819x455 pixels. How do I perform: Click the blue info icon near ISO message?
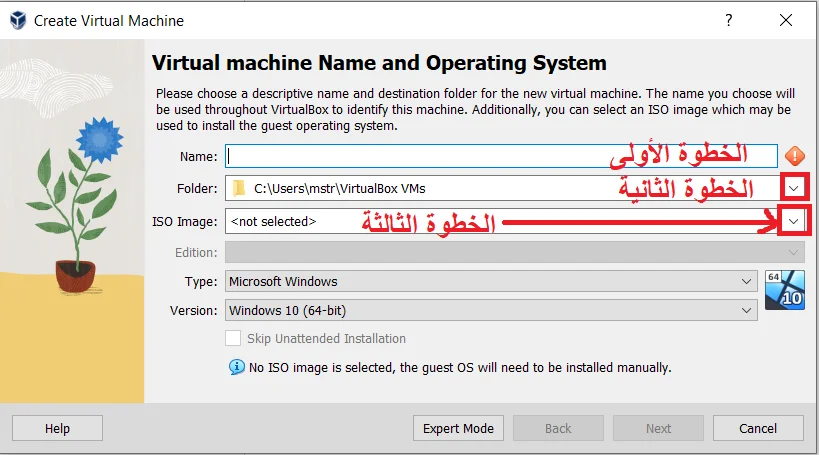pyautogui.click(x=237, y=367)
